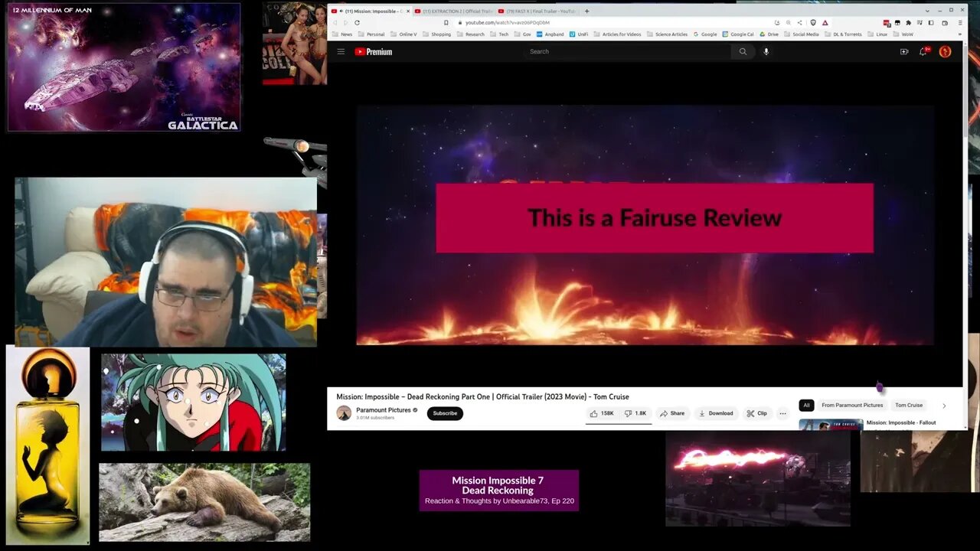
Task: Click the Share button under the video
Action: 672,413
